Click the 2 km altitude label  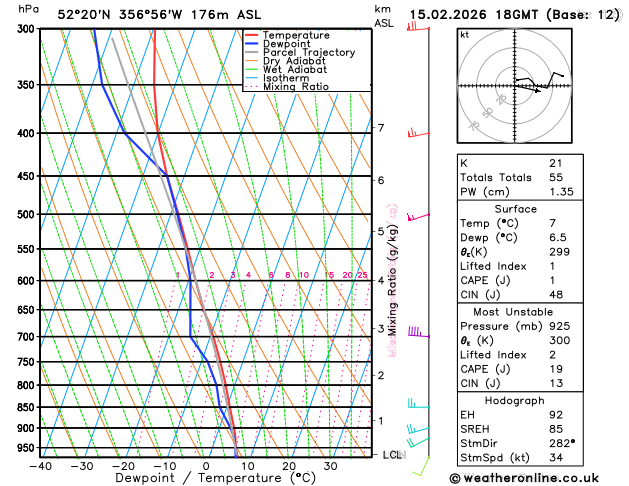(381, 375)
